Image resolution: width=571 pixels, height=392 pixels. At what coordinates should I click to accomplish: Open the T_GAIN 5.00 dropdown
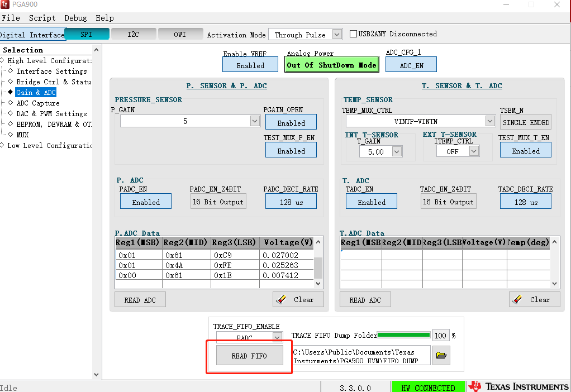(397, 151)
